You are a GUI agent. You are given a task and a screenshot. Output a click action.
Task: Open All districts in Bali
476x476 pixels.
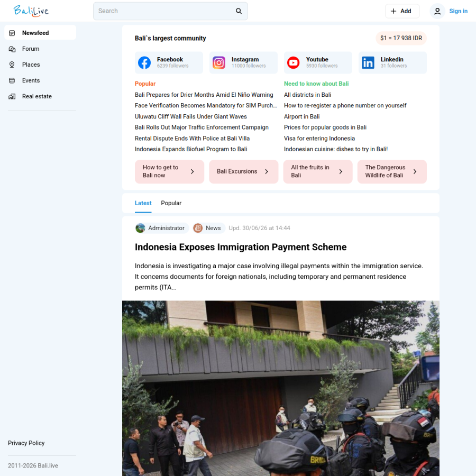[307, 95]
